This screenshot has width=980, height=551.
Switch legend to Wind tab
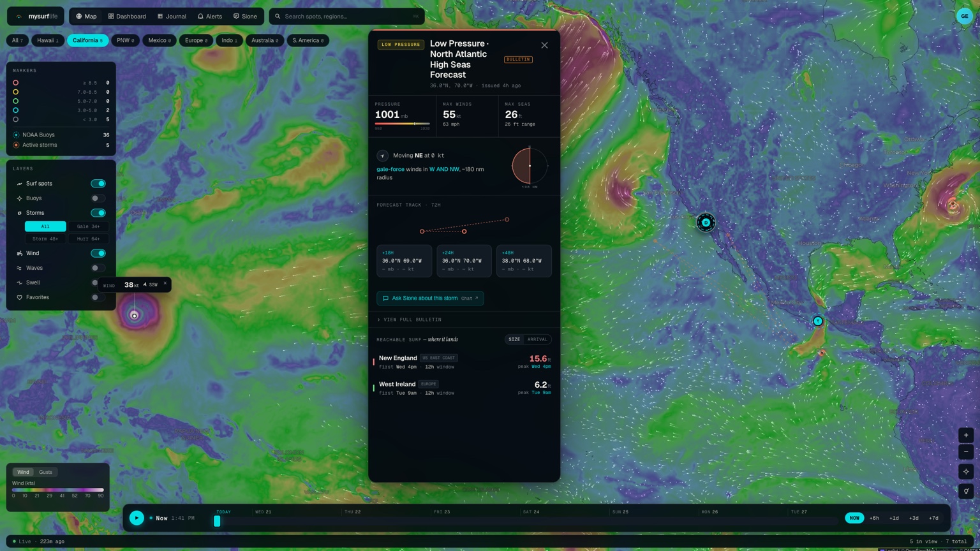coord(23,472)
